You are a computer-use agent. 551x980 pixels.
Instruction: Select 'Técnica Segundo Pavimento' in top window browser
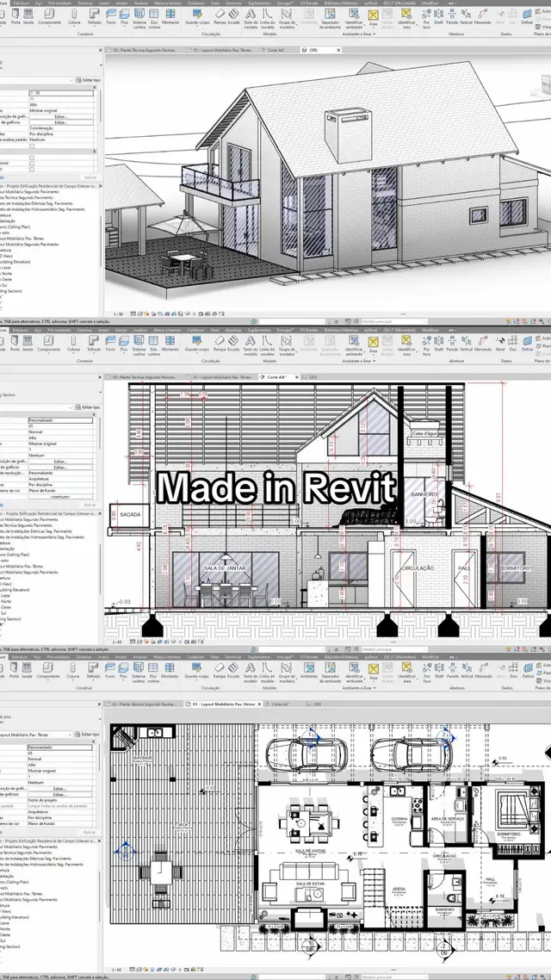26,198
